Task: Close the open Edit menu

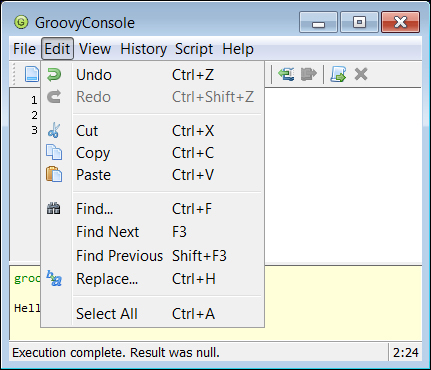Action: (x=57, y=49)
